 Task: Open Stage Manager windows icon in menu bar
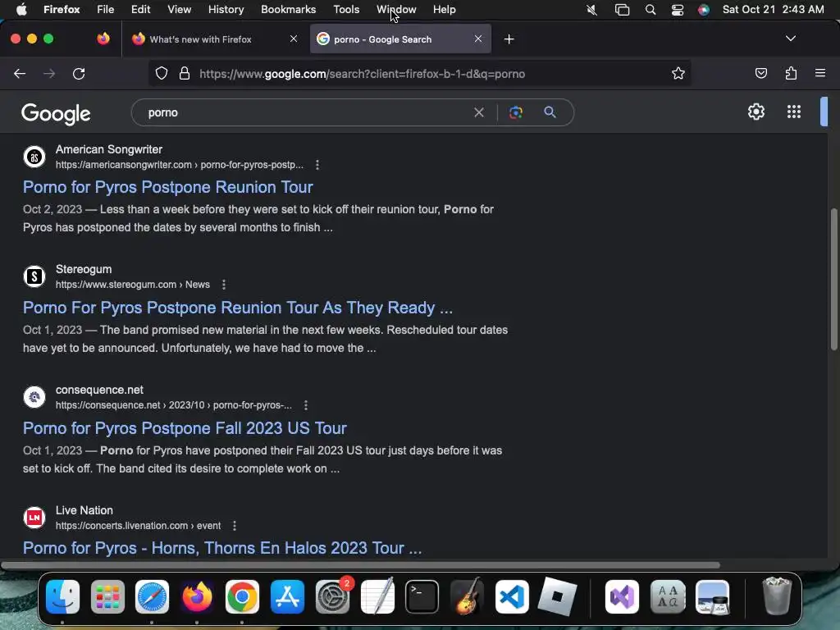point(622,10)
